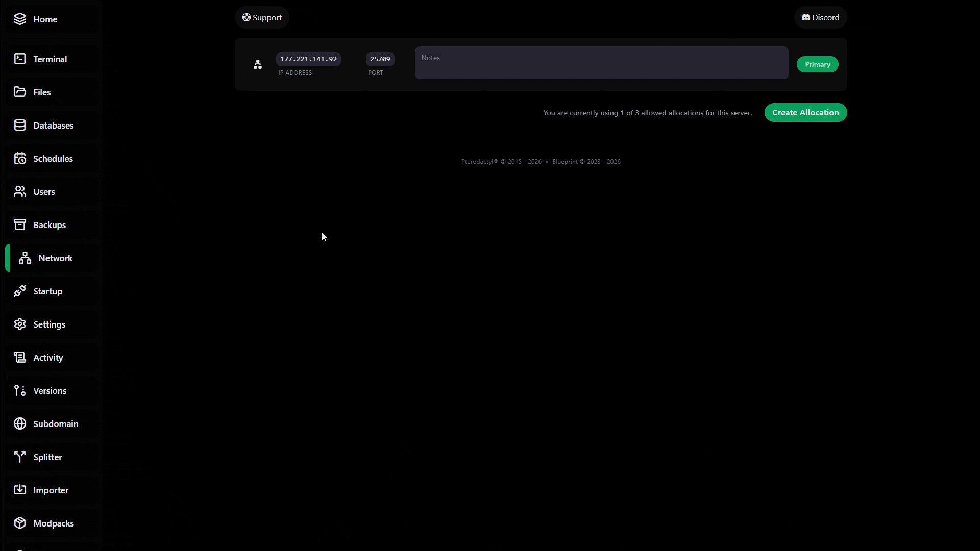Click the Schedules text label
The height and width of the screenshot is (551, 980).
[53, 159]
